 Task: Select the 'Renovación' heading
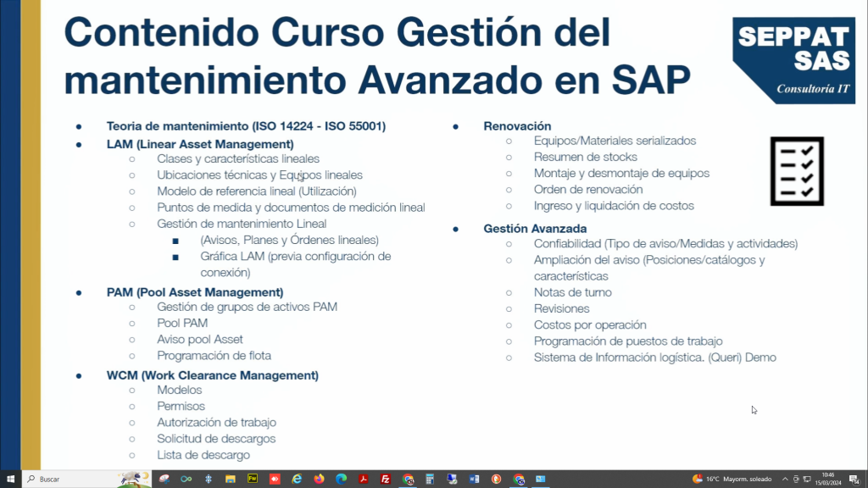pyautogui.click(x=517, y=126)
